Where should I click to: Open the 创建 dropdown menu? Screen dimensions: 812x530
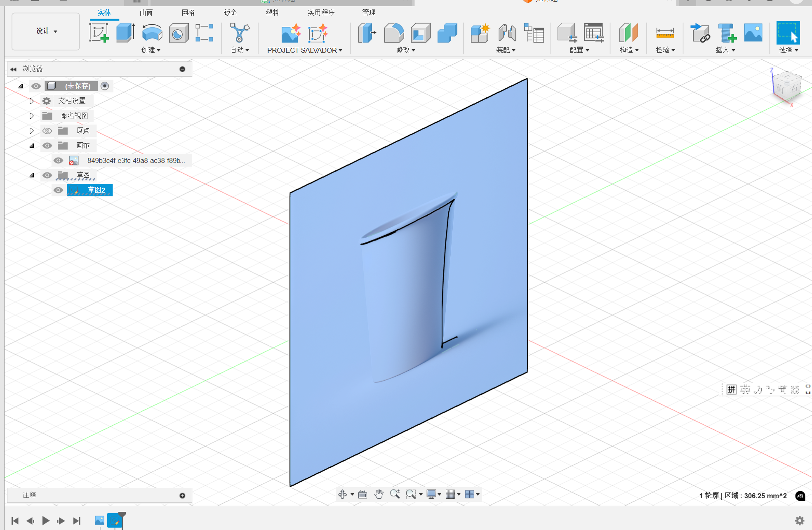pyautogui.click(x=151, y=50)
